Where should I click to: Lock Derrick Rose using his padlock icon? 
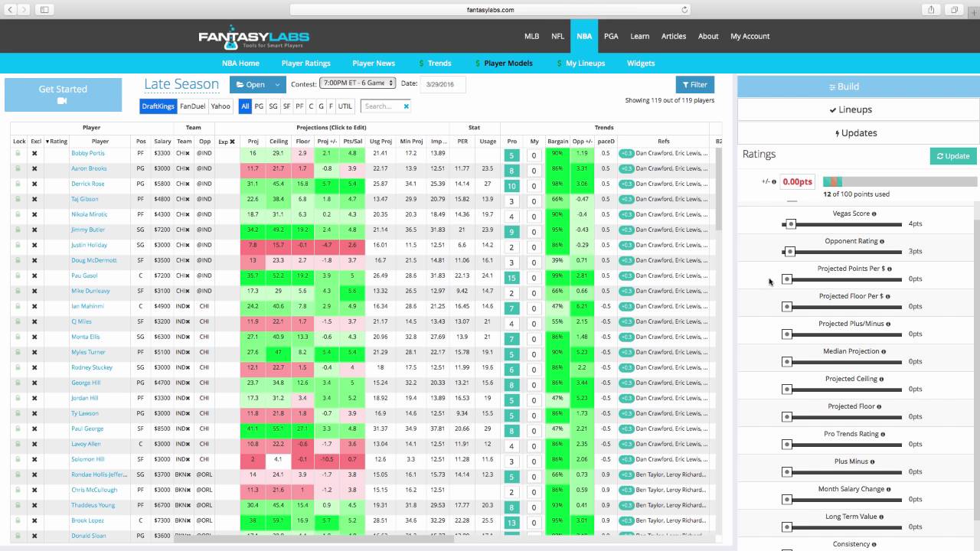(18, 184)
